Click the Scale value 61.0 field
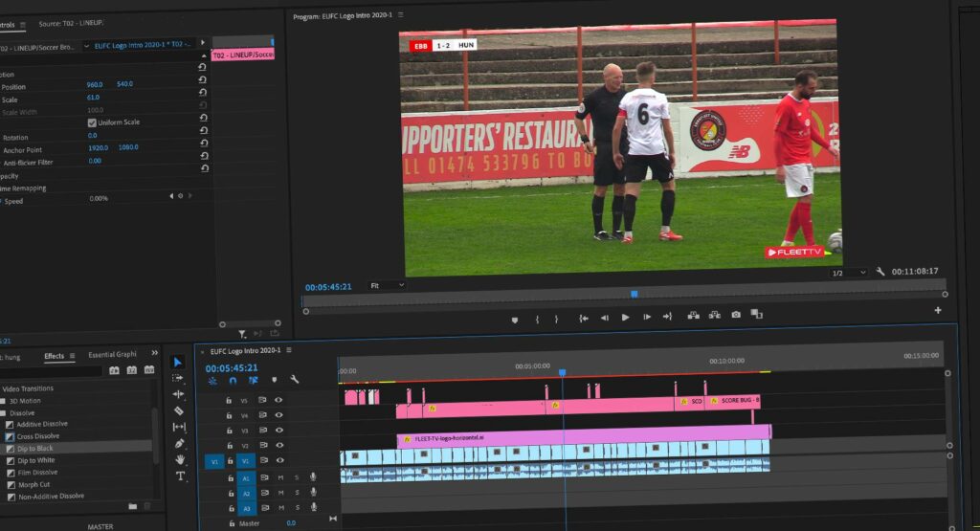The width and height of the screenshot is (980, 531). tap(93, 98)
